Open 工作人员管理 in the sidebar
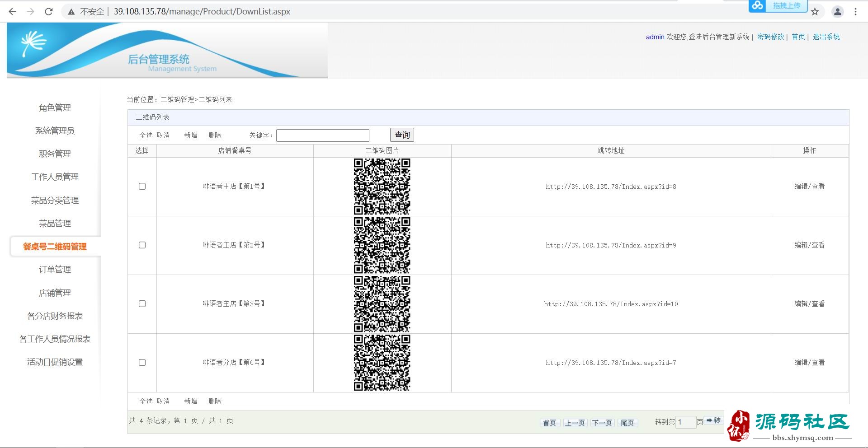Screen dimensions: 868x448 [55, 177]
